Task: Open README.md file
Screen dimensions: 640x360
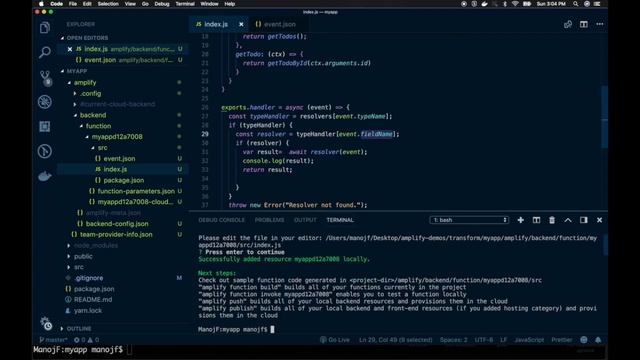Action: point(93,300)
